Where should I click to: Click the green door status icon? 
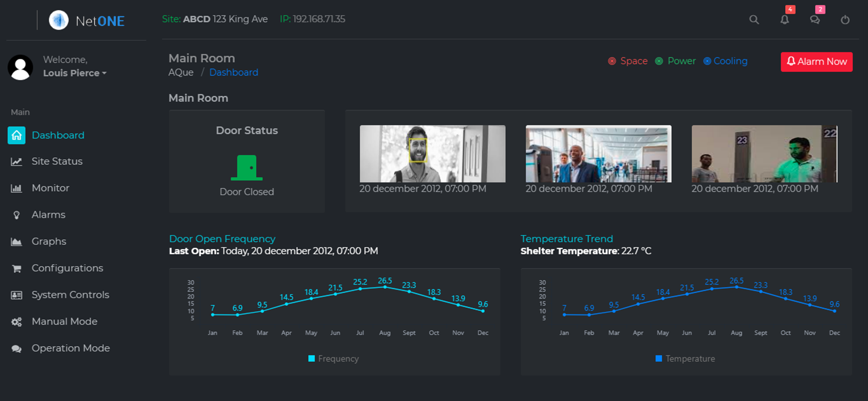[x=247, y=167]
